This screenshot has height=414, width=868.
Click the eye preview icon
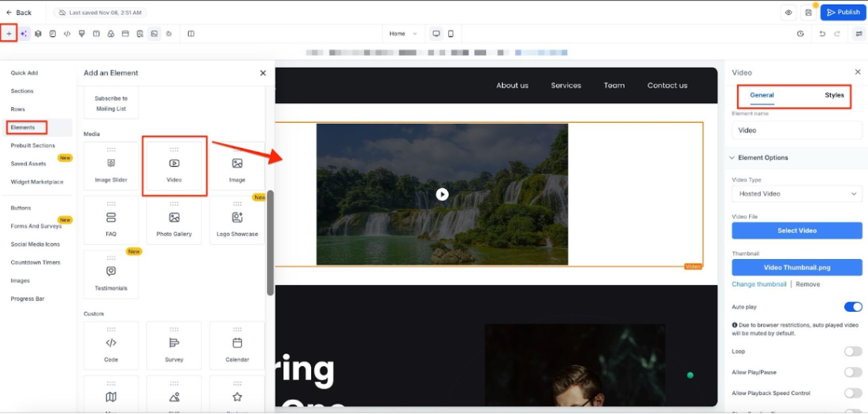788,13
